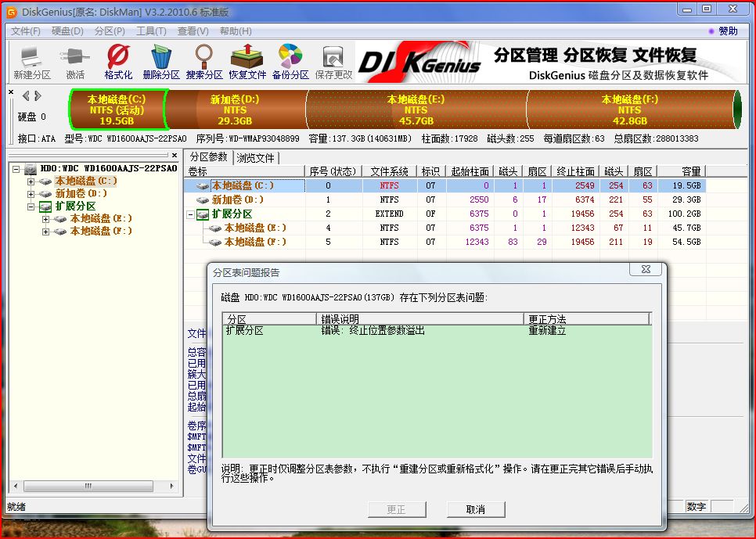Screen dimensions: 756x539
Task: Expand 新加卷(D:) in the tree
Action: pyautogui.click(x=31, y=194)
